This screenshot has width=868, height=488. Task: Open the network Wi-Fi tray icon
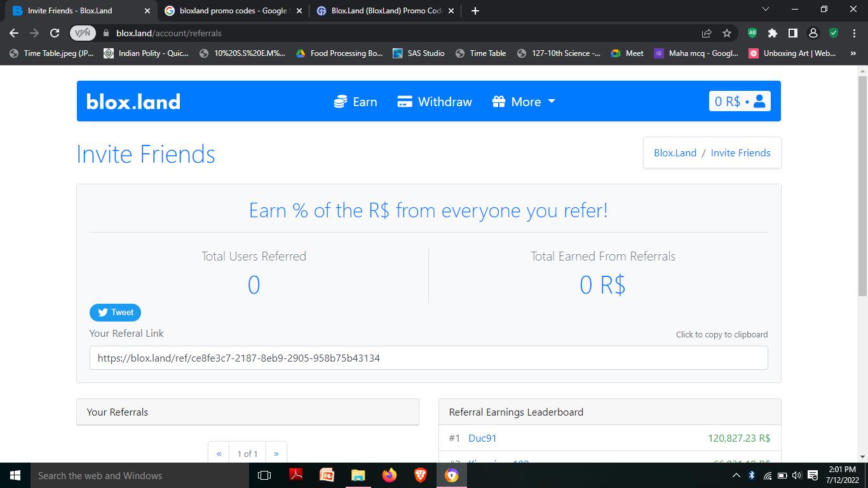click(x=767, y=475)
